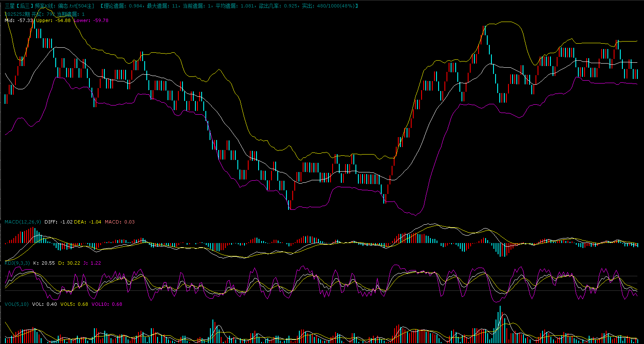Viewport: 644px width, 344px height.
Task: Click the MACD(12,26,9) indicator label
Action: (x=23, y=222)
